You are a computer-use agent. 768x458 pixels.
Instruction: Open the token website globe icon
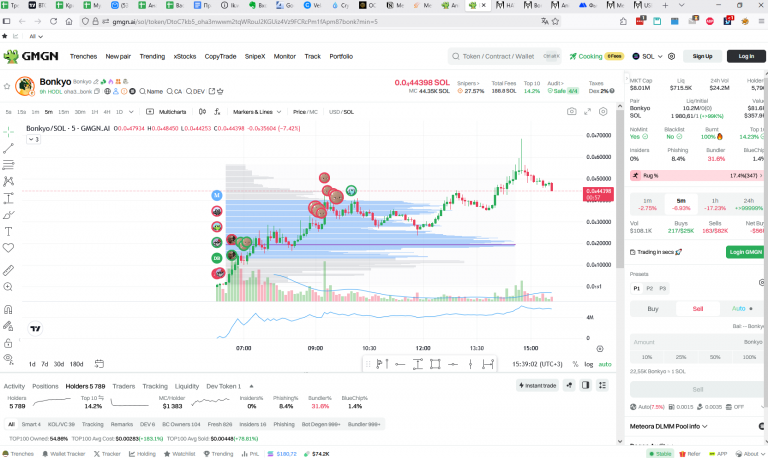(x=107, y=91)
